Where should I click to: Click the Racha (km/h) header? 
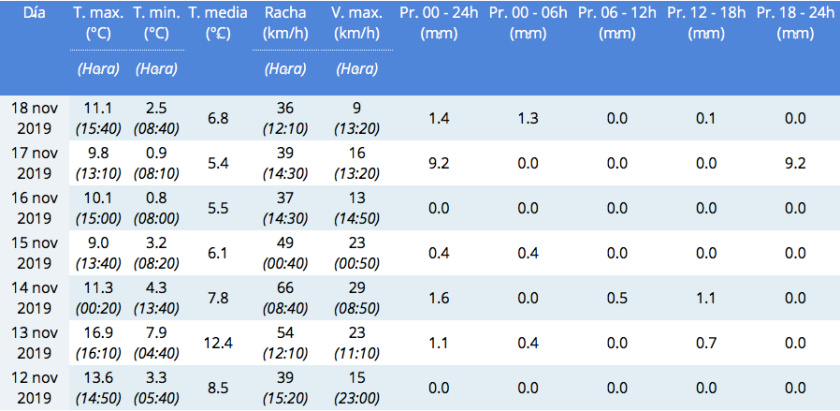[x=285, y=24]
